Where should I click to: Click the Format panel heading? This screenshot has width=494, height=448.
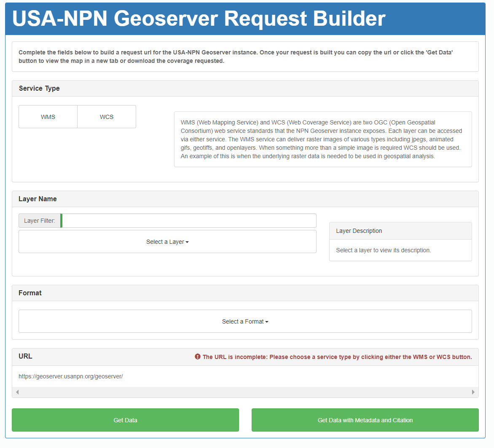[x=30, y=293]
